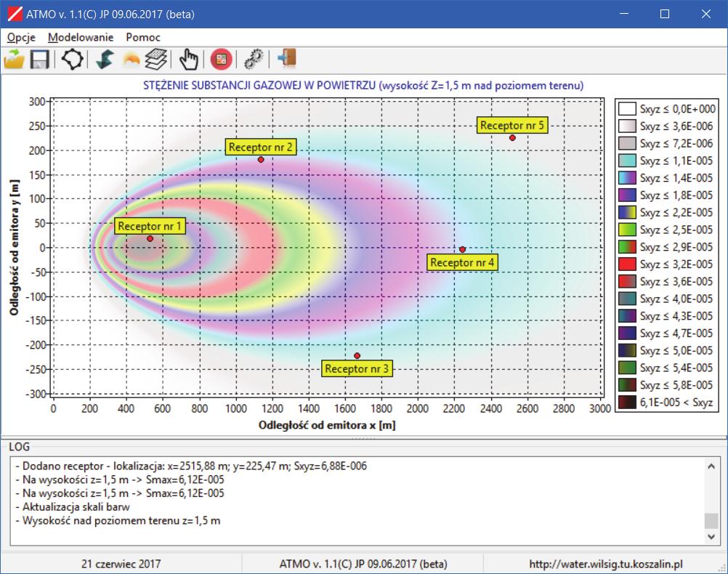Click the LOG scrollbar up arrow
Image resolution: width=728 pixels, height=574 pixels.
[711, 466]
